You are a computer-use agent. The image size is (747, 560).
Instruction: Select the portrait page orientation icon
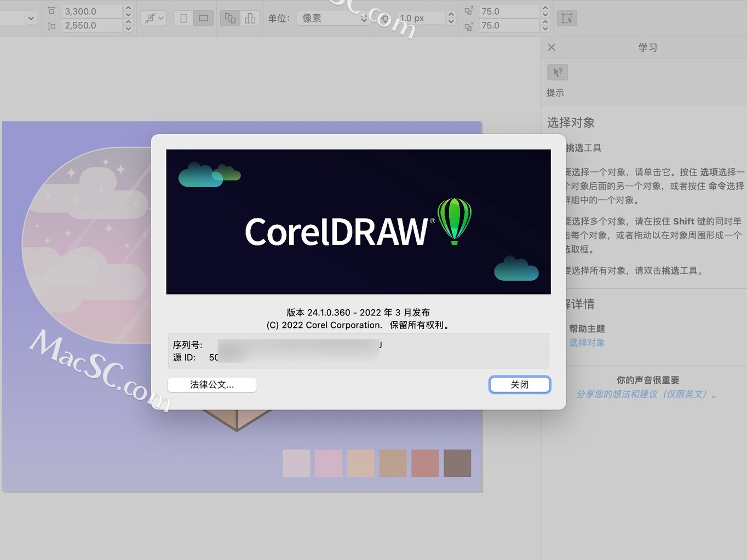pyautogui.click(x=182, y=18)
